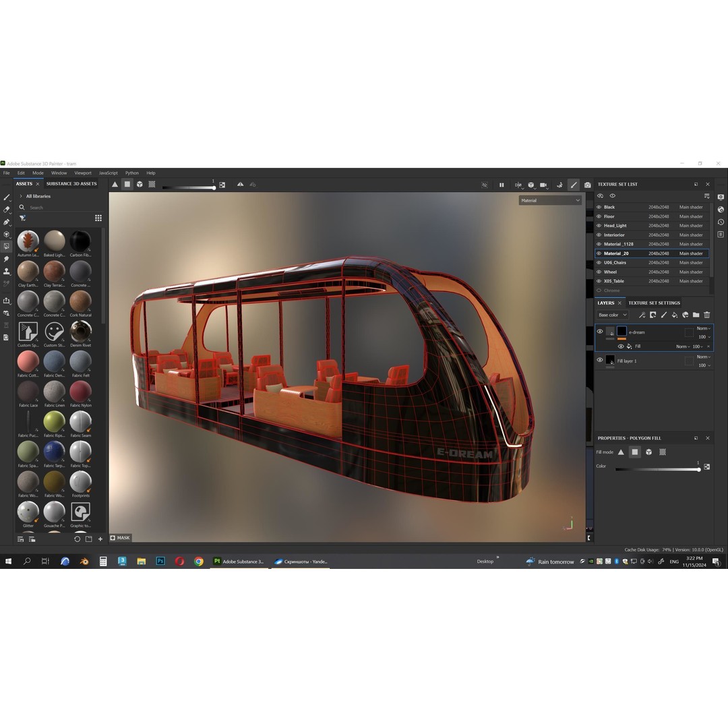This screenshot has height=728, width=728.
Task: Open Chrome from the Windows taskbar
Action: click(199, 562)
